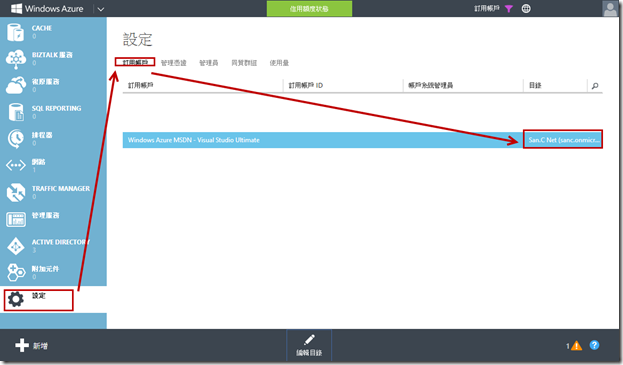Screen dimensions: 623x365
Task: Open BIZTALK 服務 in the sidebar
Action: pos(53,59)
